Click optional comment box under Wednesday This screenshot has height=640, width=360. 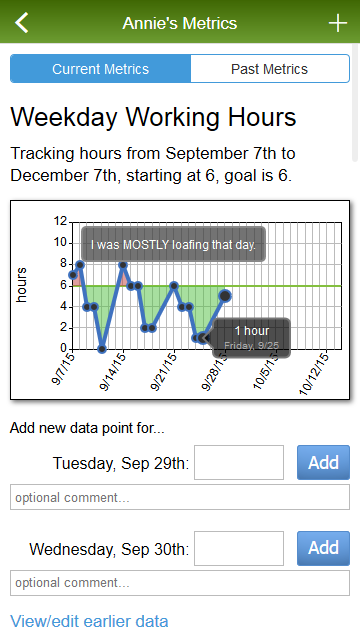pos(180,583)
